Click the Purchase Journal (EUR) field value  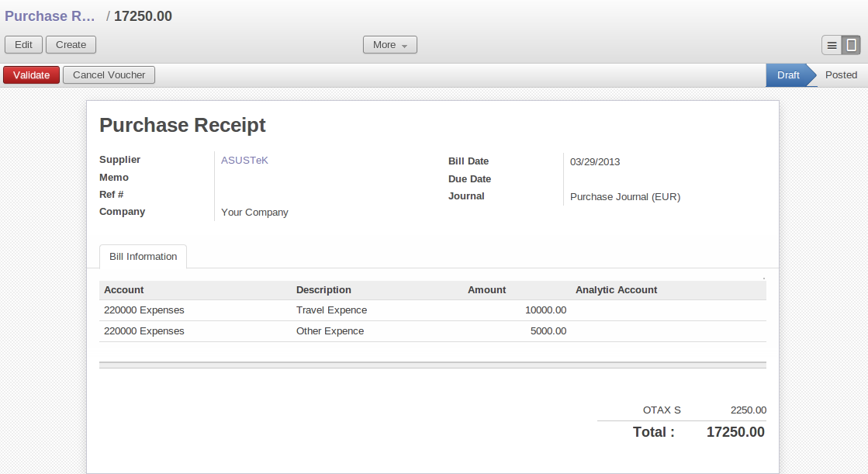pos(624,197)
